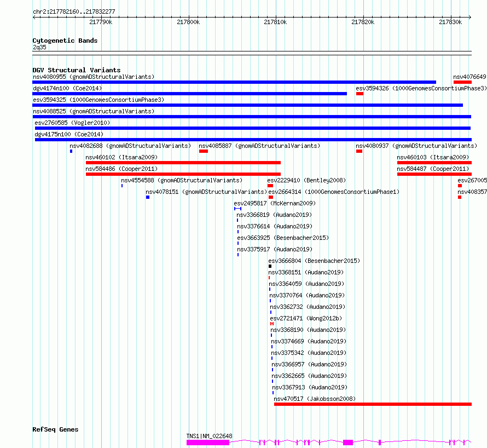Select the blue marker of nsv4554588
The width and height of the screenshot is (487, 448).
[122, 186]
